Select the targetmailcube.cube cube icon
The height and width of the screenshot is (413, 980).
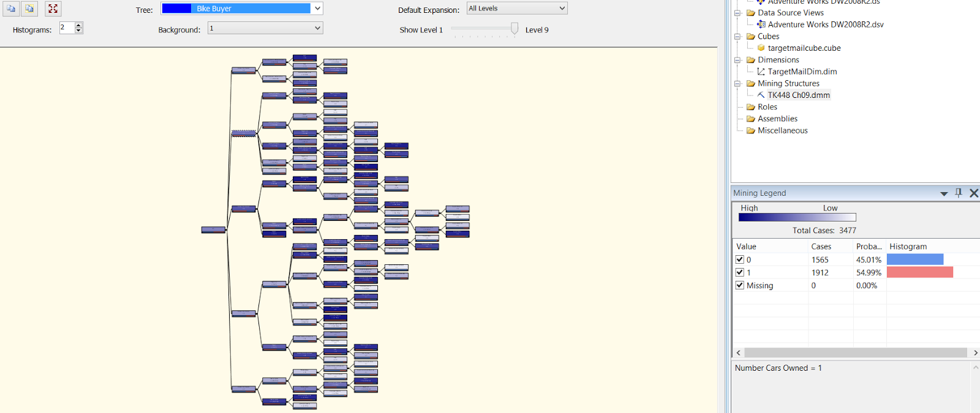(x=761, y=48)
